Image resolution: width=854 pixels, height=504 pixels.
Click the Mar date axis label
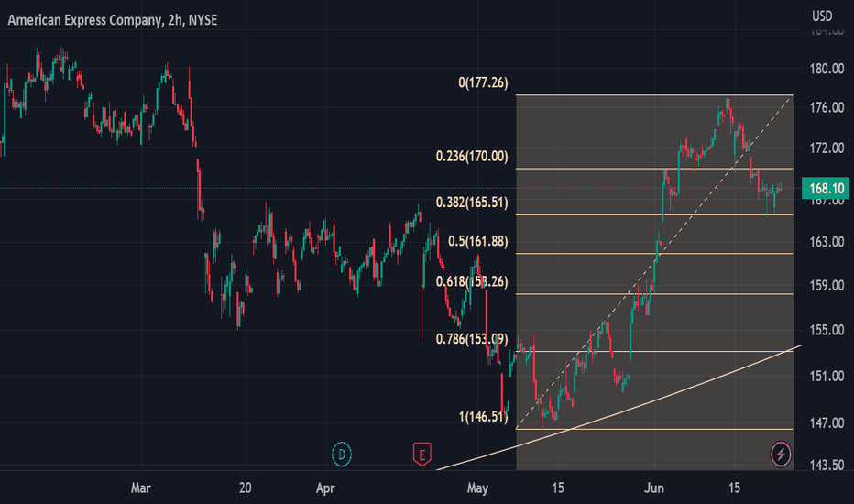(x=140, y=488)
